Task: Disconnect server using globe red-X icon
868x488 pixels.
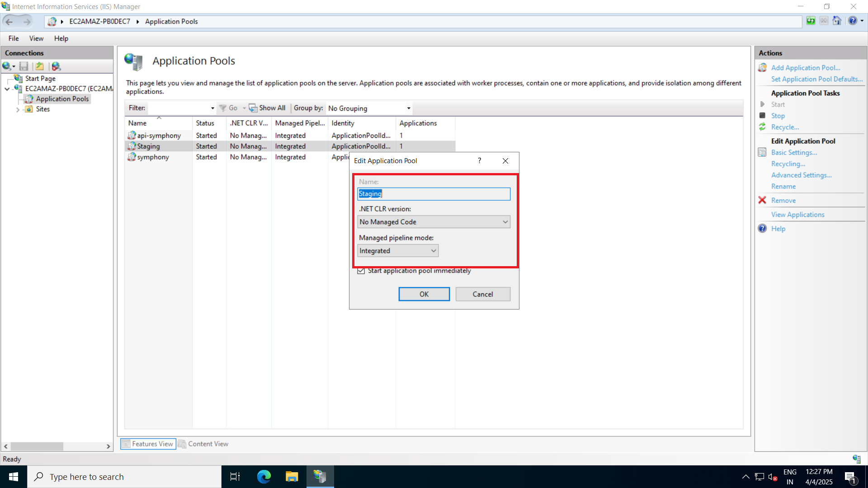Action: tap(56, 66)
